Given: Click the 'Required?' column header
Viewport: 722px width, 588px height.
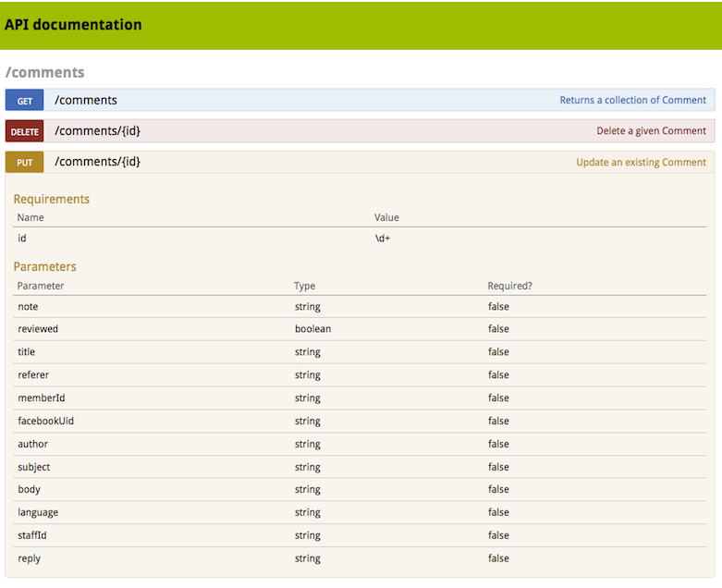Looking at the screenshot, I should [509, 286].
